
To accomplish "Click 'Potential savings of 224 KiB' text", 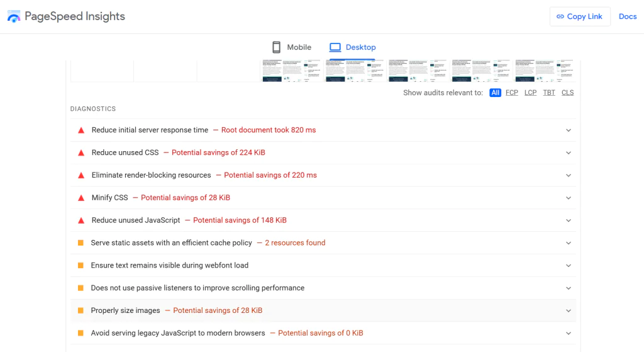I will click(x=218, y=152).
